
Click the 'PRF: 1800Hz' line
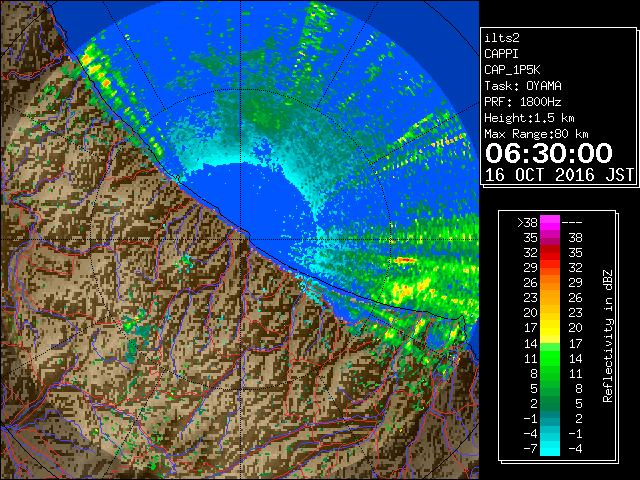click(x=522, y=102)
